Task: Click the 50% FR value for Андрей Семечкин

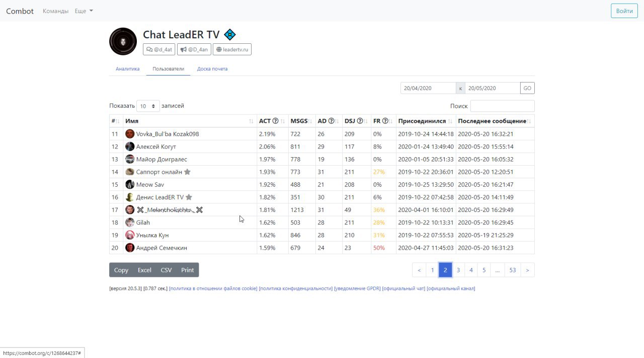Action: [x=379, y=248]
